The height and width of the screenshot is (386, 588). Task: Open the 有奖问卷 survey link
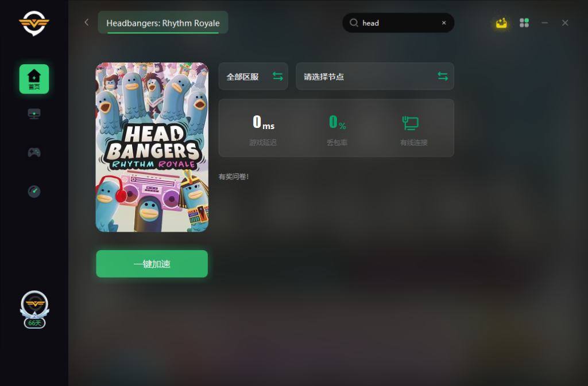coord(234,177)
